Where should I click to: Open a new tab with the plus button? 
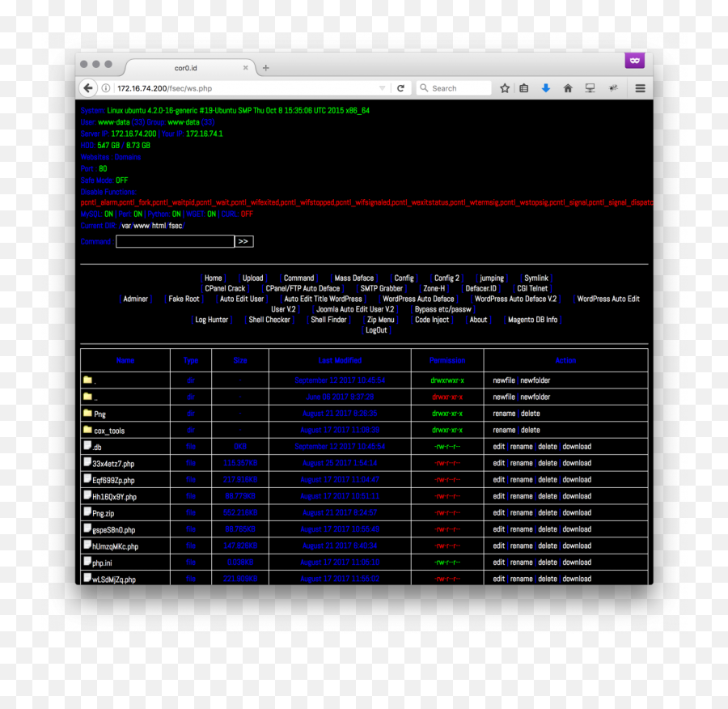(x=265, y=68)
